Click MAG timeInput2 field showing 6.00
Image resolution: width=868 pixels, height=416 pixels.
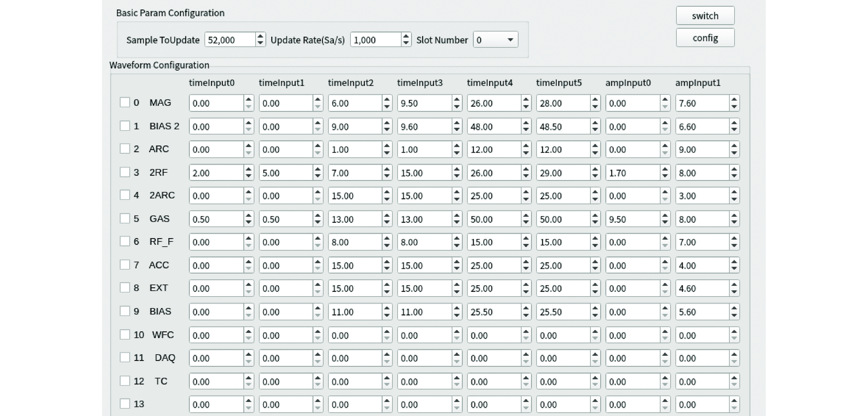coord(356,103)
